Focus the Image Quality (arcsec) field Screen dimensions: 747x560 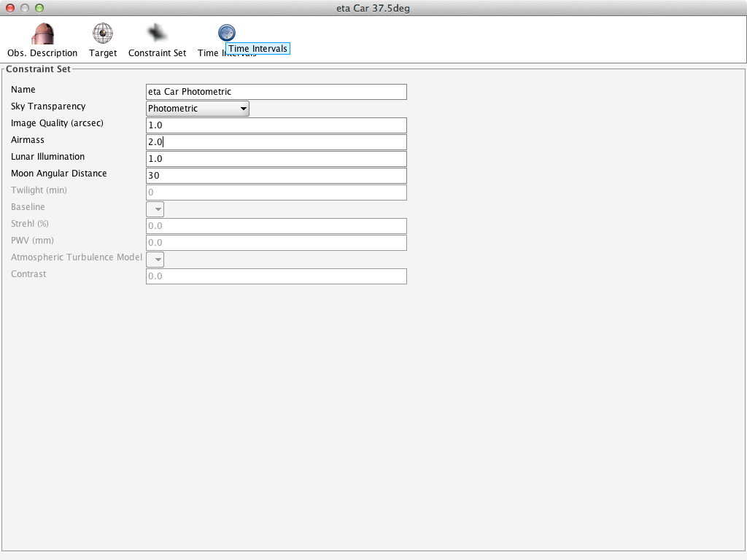click(276, 125)
